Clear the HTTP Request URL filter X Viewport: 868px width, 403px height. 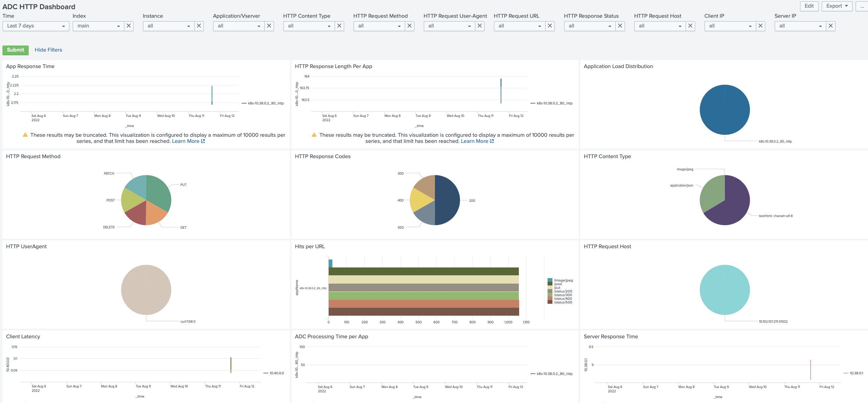(550, 26)
